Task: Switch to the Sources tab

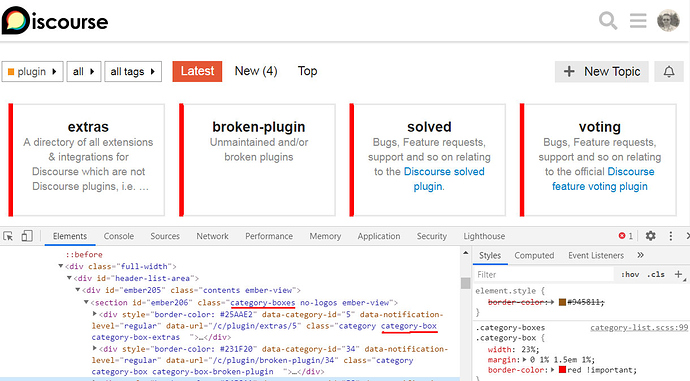Action: pyautogui.click(x=165, y=236)
